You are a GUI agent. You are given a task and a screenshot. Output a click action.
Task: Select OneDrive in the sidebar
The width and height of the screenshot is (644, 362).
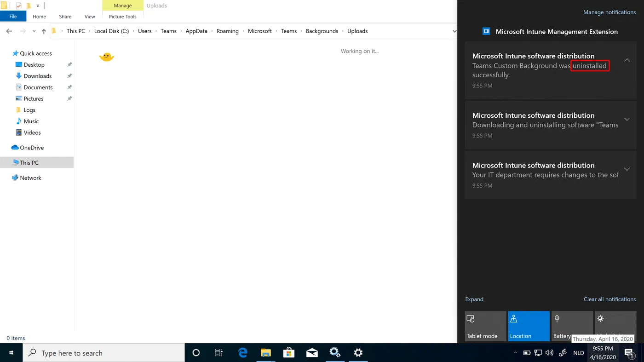pyautogui.click(x=32, y=148)
